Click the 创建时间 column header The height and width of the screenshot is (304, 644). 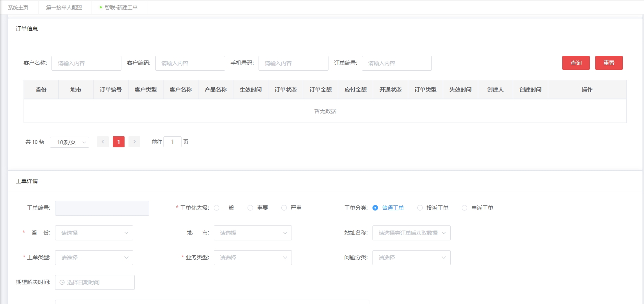(530, 90)
